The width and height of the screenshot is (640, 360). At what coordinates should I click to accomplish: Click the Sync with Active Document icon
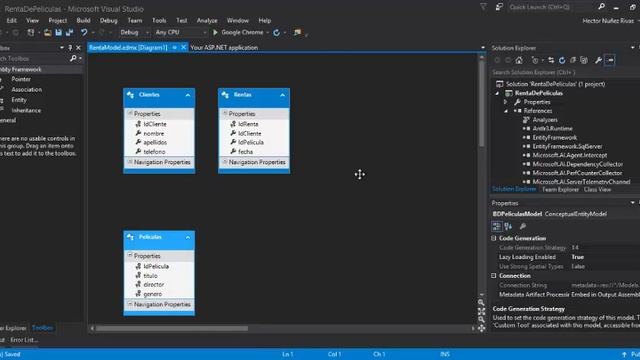point(551,60)
